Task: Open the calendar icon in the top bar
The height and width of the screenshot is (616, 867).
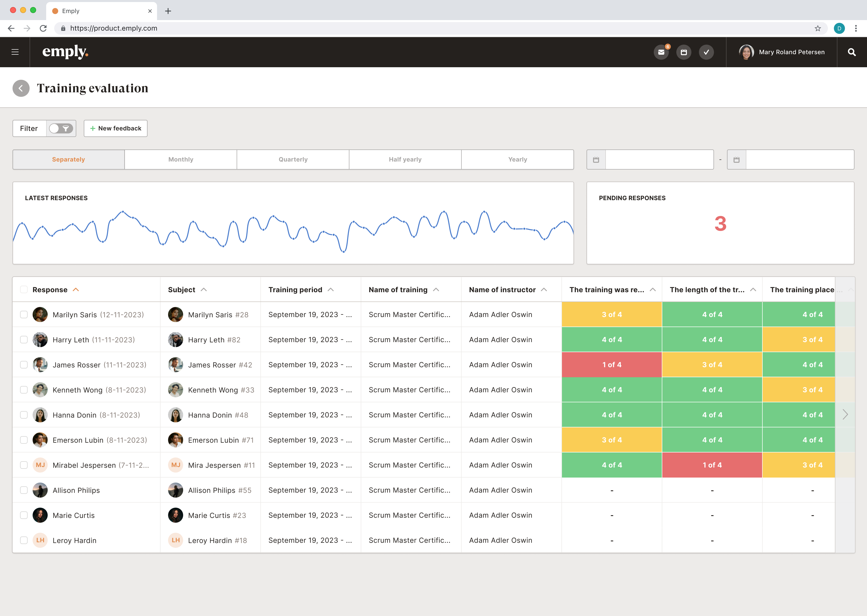Action: 684,52
